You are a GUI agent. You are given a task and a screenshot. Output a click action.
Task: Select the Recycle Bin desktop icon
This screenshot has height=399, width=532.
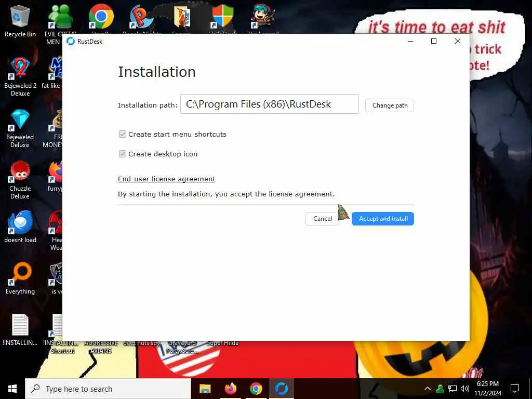(x=20, y=22)
